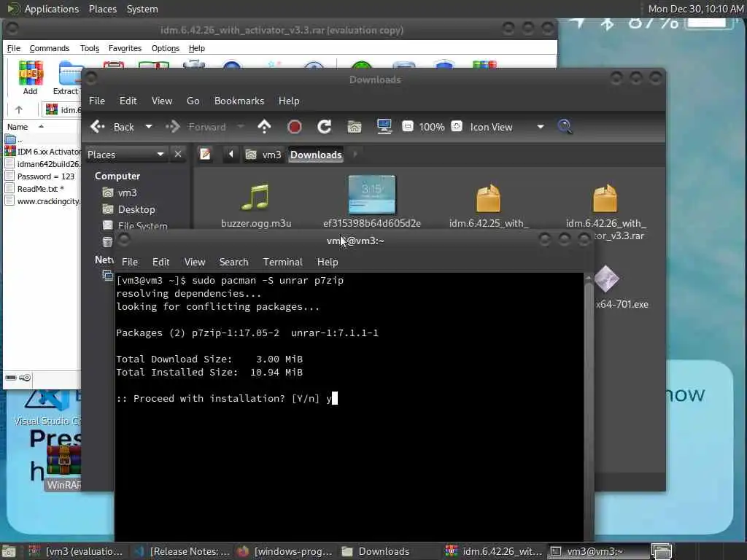Open the Places menu in top panel
This screenshot has height=560, width=747.
coord(102,9)
